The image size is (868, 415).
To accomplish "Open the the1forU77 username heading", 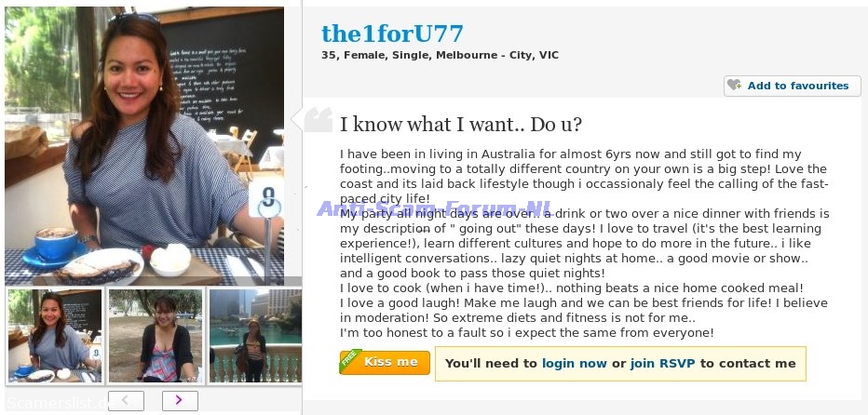I will pyautogui.click(x=392, y=34).
